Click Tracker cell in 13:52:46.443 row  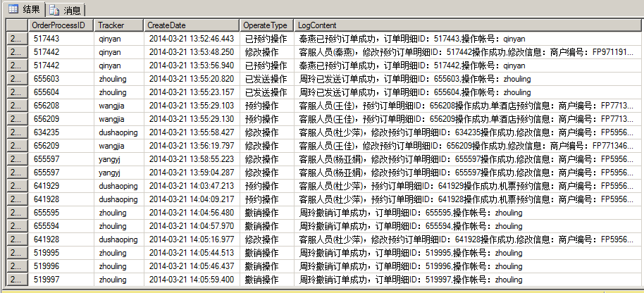[119, 39]
